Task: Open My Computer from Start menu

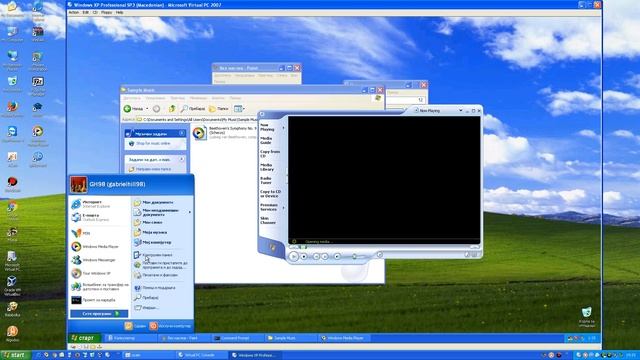Action: [x=162, y=242]
